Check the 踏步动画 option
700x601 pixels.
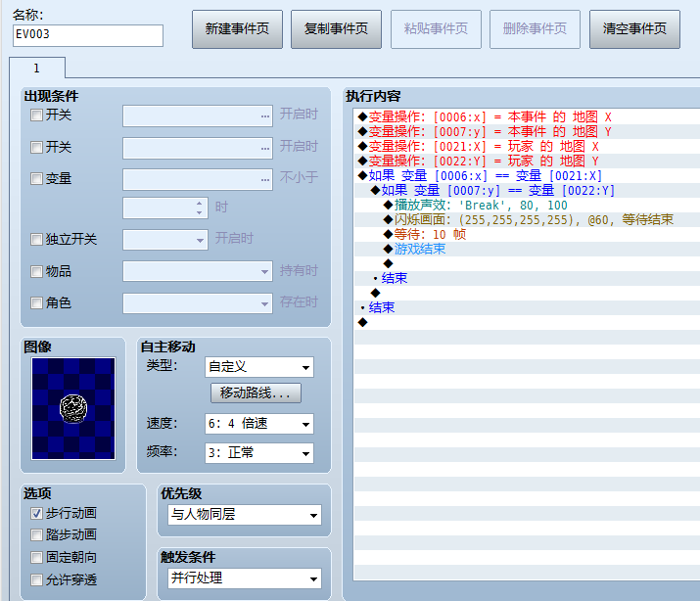pyautogui.click(x=36, y=535)
